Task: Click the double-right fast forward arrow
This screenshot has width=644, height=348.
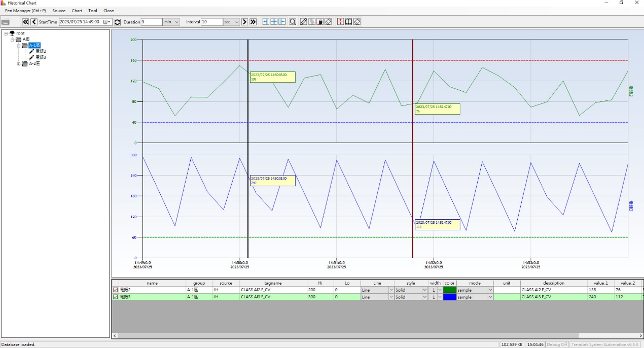Action: tap(253, 22)
